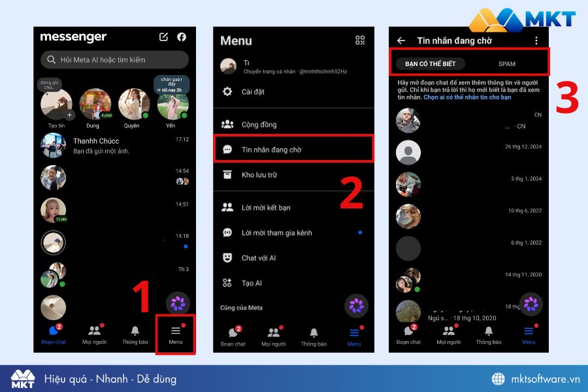The height and width of the screenshot is (392, 588).
Task: Open the chat timestamped 14:18
Action: coord(114,242)
